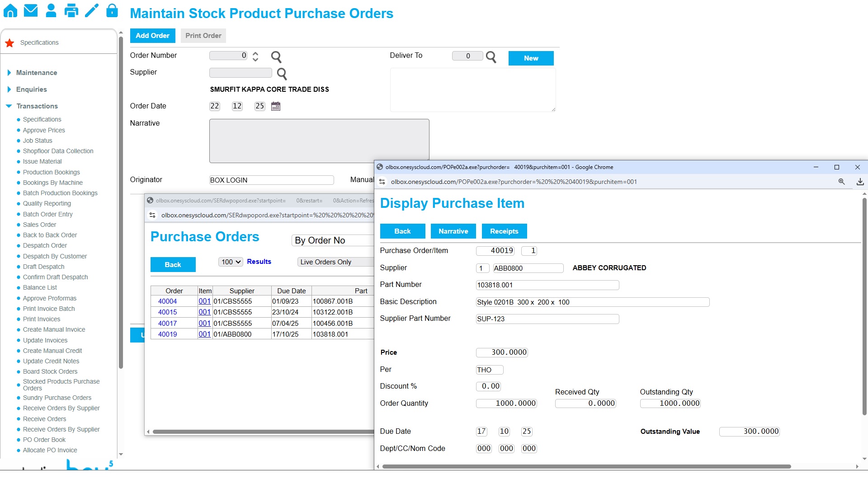Click the pencil edit icon
This screenshot has height=488, width=868.
[x=92, y=11]
